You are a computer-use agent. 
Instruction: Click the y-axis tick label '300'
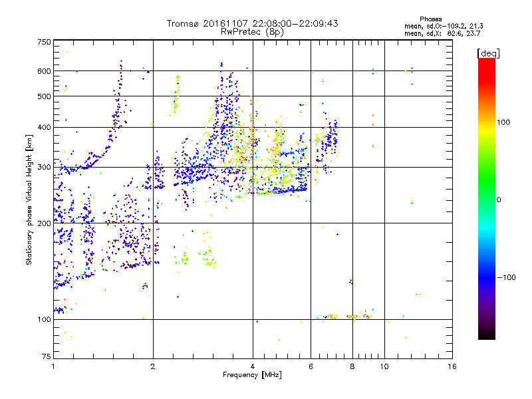tap(44, 167)
